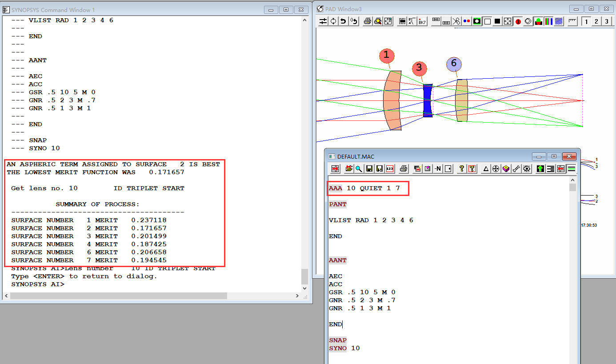Toggle the red surface-number circle button
This screenshot has width=616, height=364.
(518, 21)
